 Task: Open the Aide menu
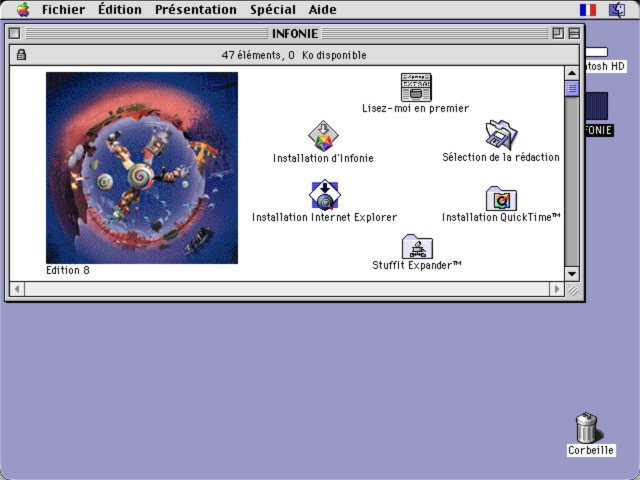(322, 9)
